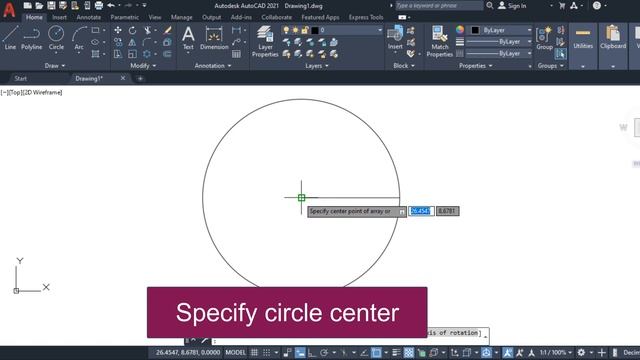The height and width of the screenshot is (360, 640).
Task: Select the Dimension tool
Action: pos(214,38)
